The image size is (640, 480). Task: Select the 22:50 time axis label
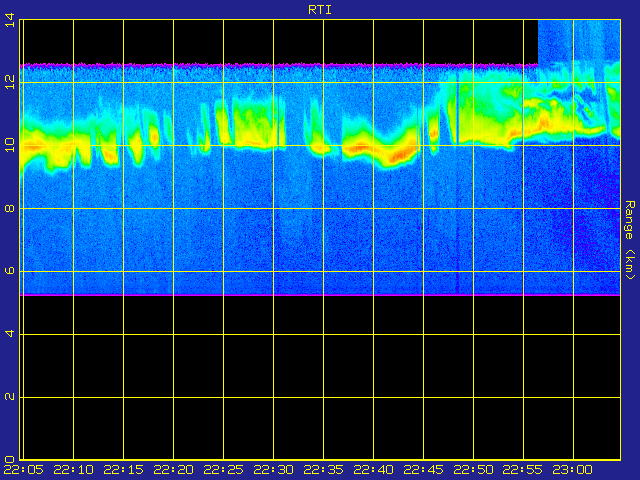[473, 470]
